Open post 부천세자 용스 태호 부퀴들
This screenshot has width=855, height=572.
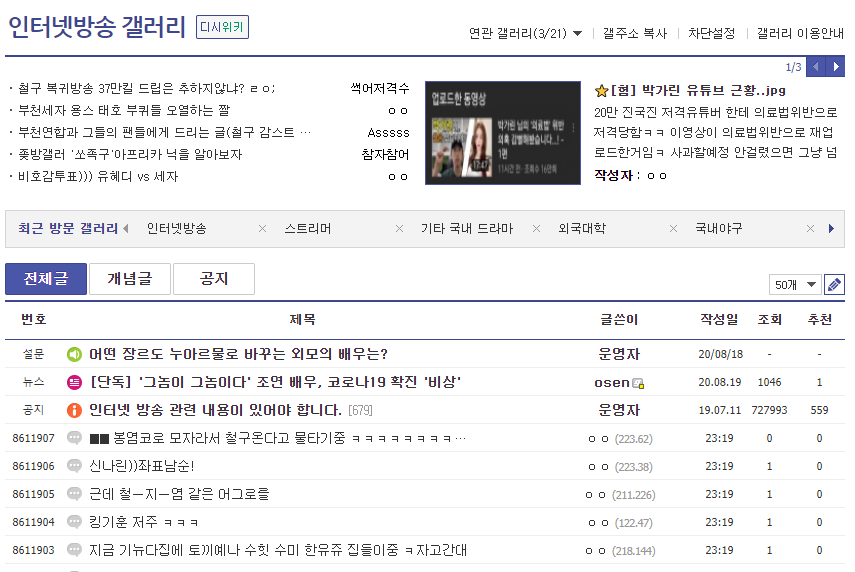click(124, 111)
